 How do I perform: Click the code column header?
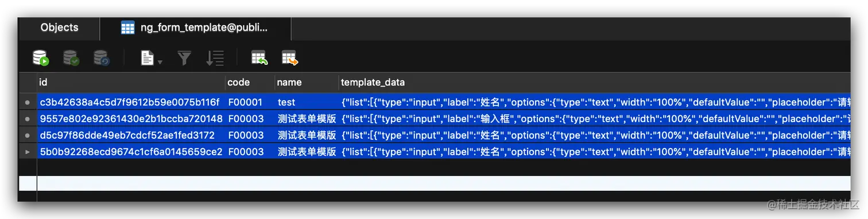(250, 83)
